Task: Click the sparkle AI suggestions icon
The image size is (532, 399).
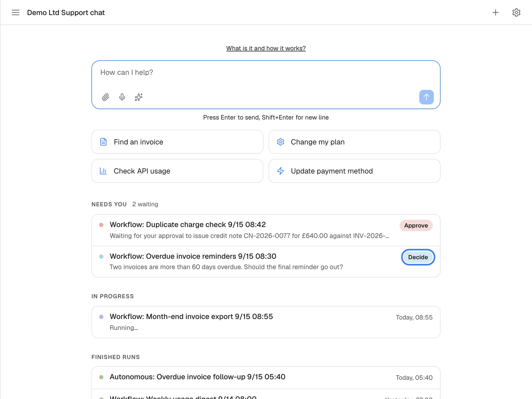Action: tap(139, 97)
